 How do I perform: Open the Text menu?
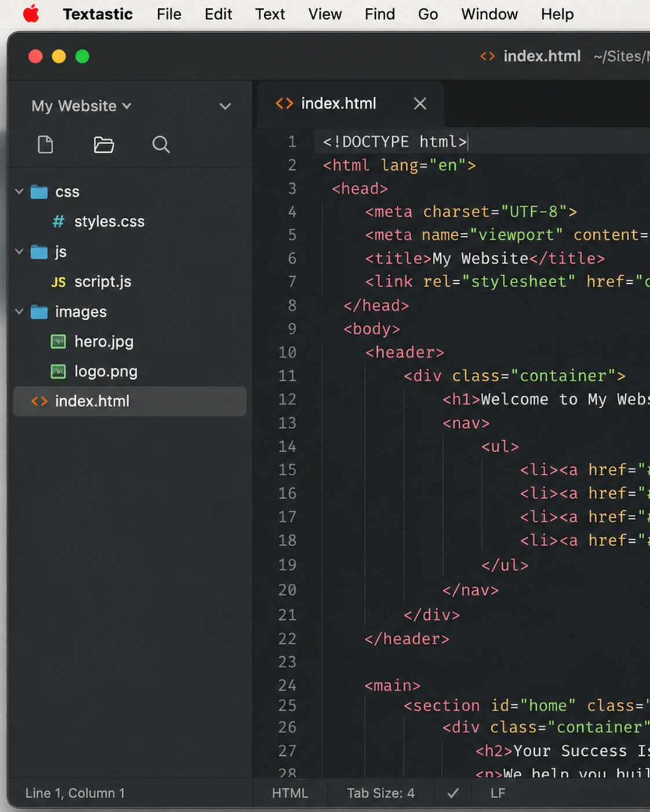tap(270, 14)
